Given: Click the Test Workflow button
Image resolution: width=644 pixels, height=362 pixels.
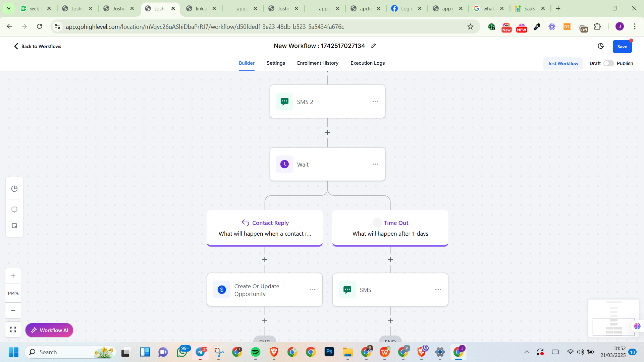Looking at the screenshot, I should (x=563, y=63).
